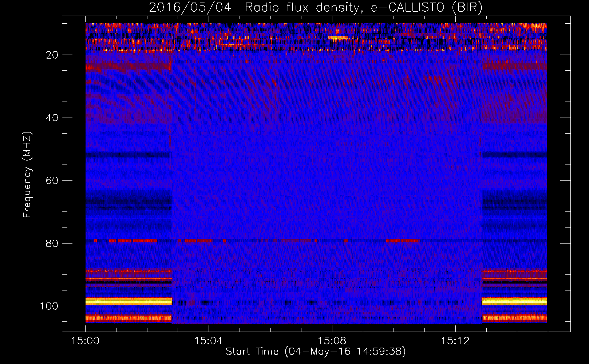Click the '80' frequency tick label

52,244
